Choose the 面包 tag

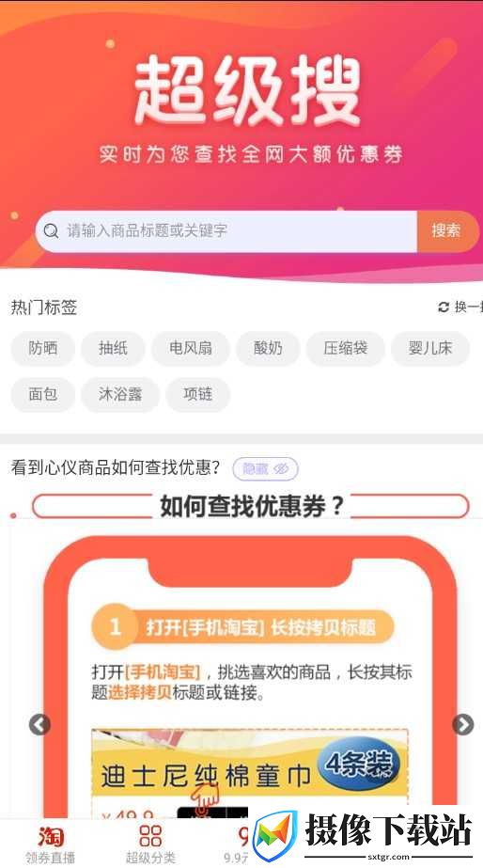43,394
